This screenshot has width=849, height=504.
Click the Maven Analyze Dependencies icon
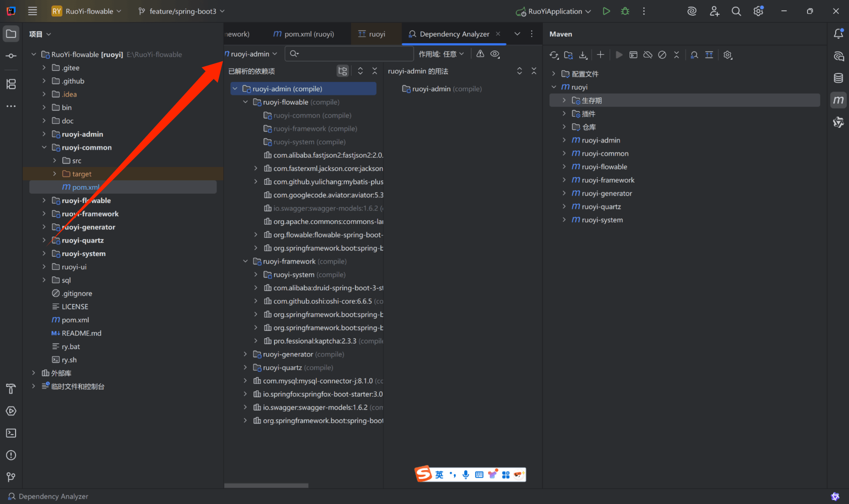click(694, 55)
